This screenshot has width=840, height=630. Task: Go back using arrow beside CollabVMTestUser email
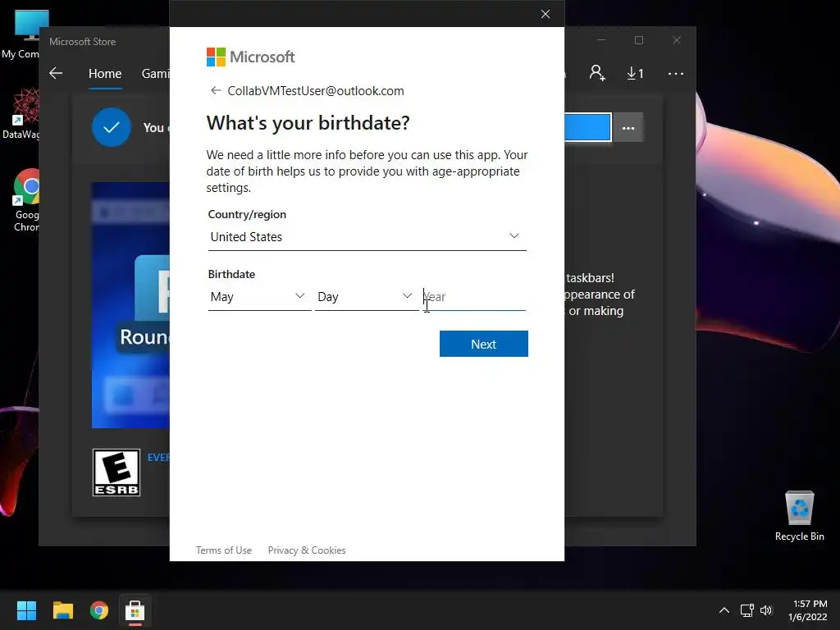tap(216, 90)
